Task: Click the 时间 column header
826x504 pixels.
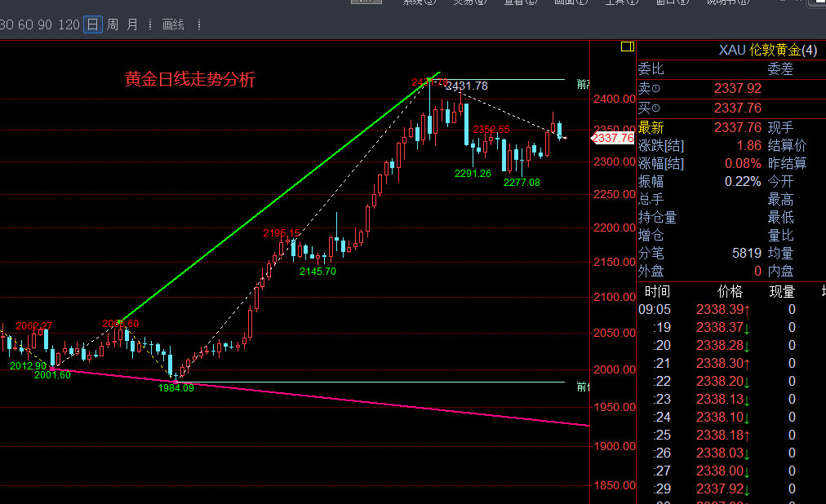Action: tap(657, 291)
